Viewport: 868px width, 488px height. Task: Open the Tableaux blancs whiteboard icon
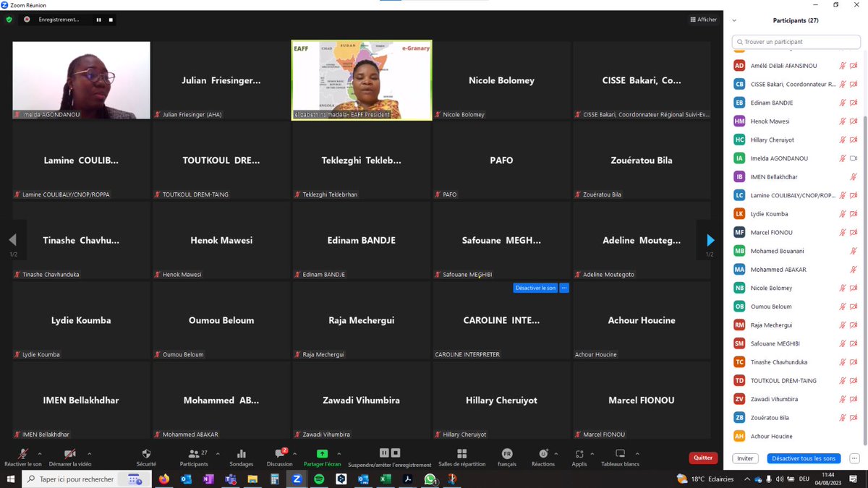[621, 454]
